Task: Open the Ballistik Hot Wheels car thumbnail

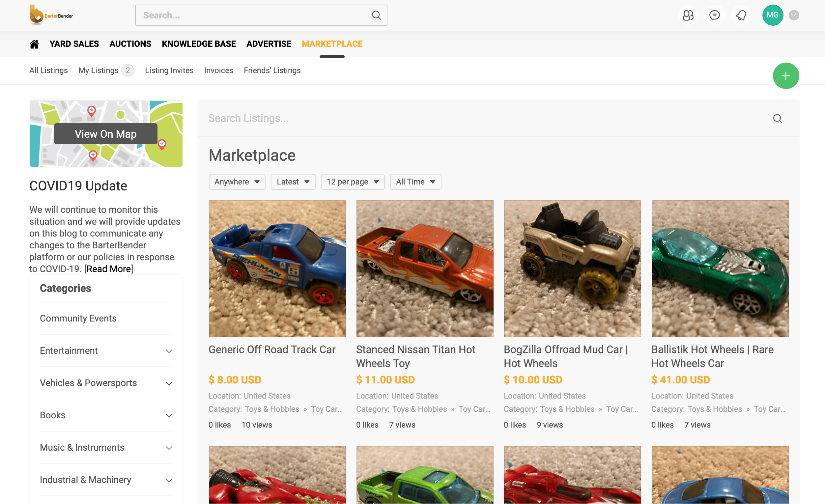Action: pyautogui.click(x=720, y=268)
